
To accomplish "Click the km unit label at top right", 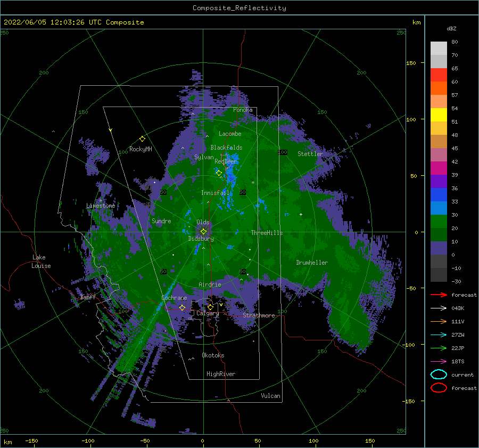I will (416, 22).
